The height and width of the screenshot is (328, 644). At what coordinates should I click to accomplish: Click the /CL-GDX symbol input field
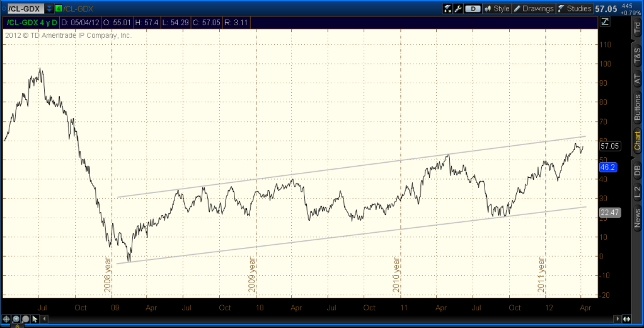(24, 9)
